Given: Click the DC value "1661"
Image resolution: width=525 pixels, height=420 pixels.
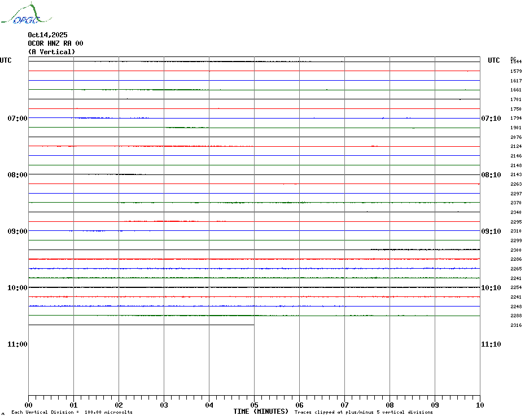Looking at the screenshot, I should pos(516,90).
